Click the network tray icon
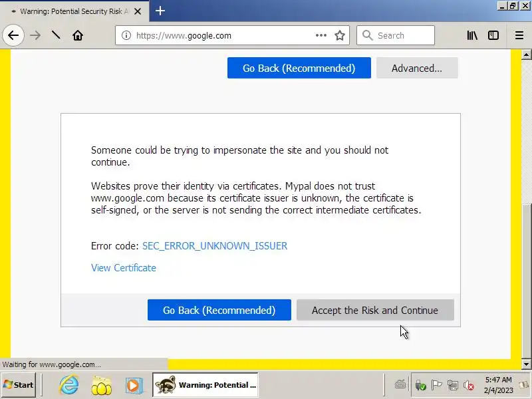This screenshot has height=399, width=532. pyautogui.click(x=453, y=385)
